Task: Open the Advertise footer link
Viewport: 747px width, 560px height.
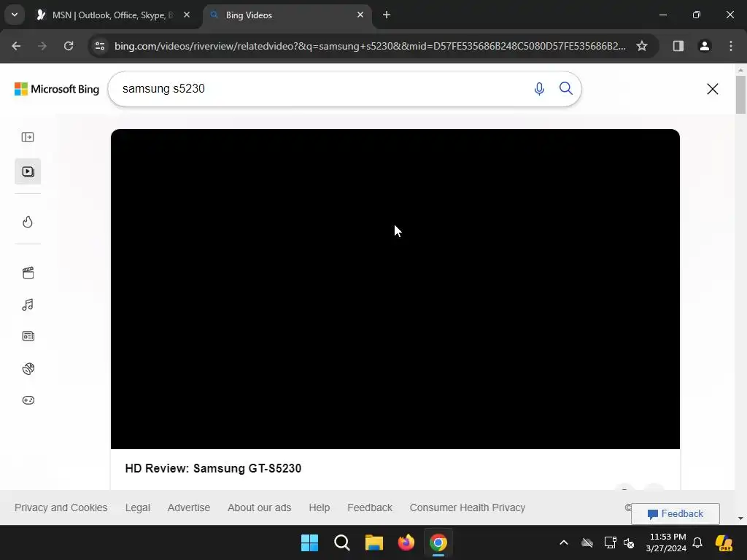Action: 189,507
